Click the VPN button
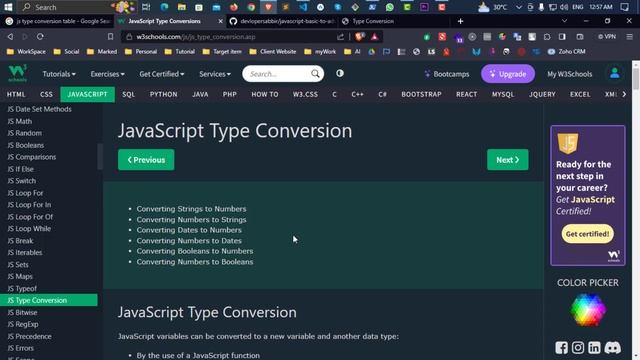The image size is (640, 360). tap(607, 37)
